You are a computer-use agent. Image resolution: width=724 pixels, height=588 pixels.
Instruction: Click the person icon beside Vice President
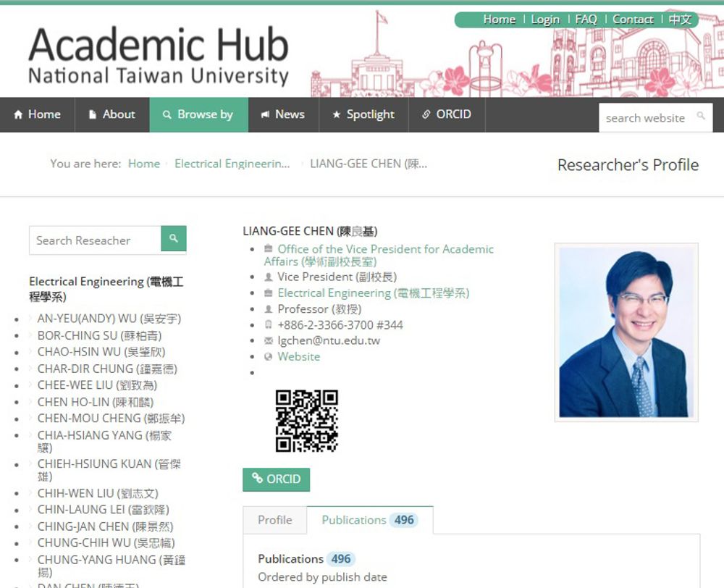pyautogui.click(x=269, y=277)
